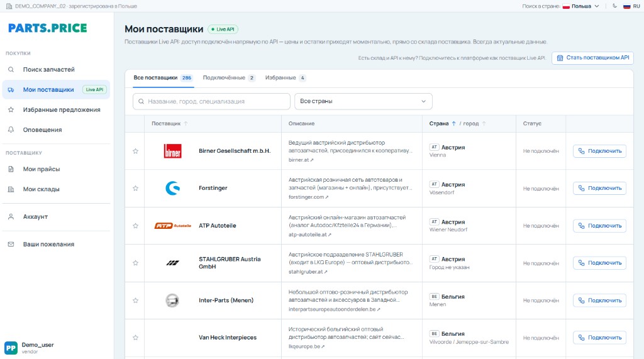Select Мои поставщики sidebar item
Screen dimensions: 644x359
pyautogui.click(x=56, y=89)
